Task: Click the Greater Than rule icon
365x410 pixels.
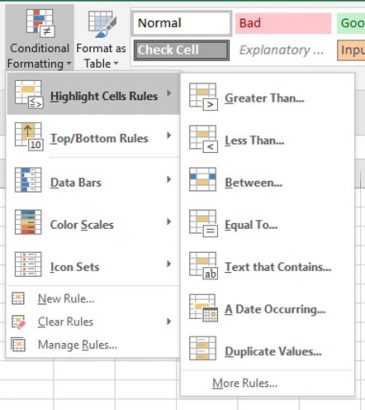Action: tap(203, 97)
